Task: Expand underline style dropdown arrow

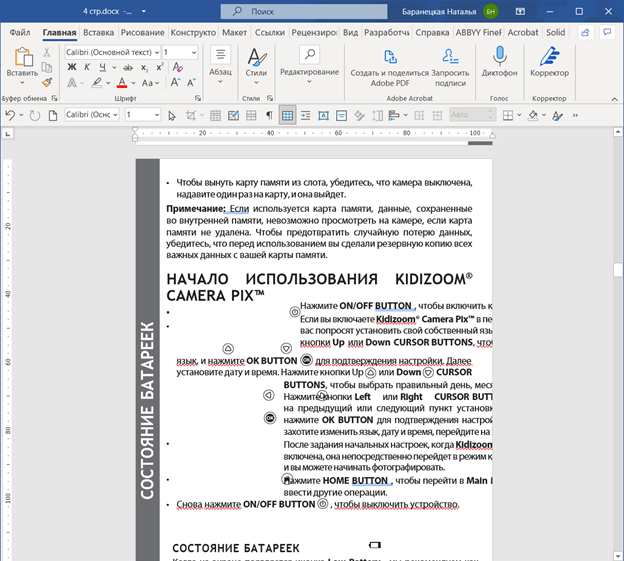Action: [114, 68]
